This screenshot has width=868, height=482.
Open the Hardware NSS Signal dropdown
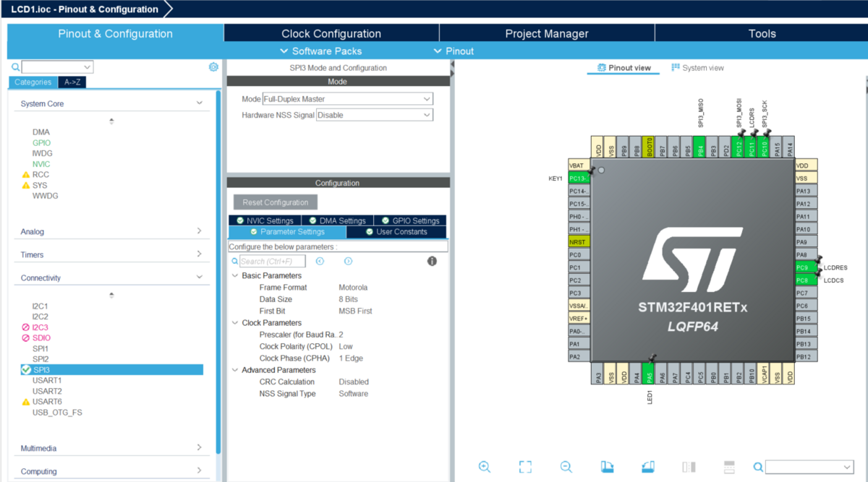coord(375,115)
